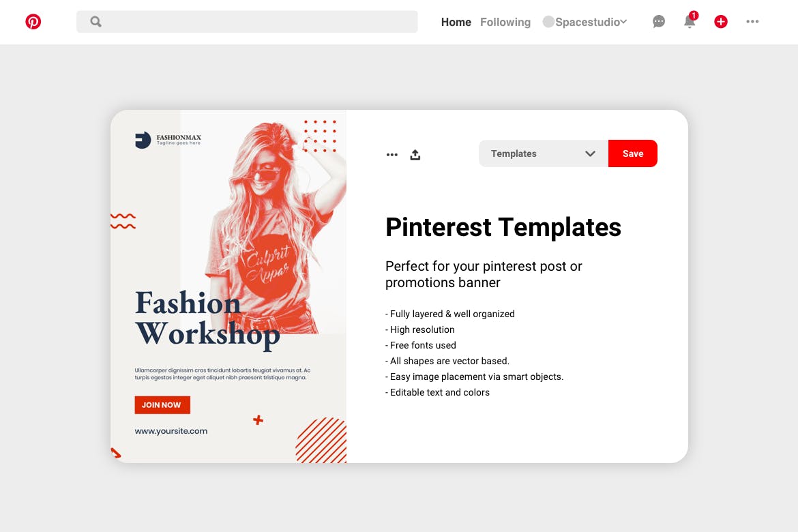
Task: Focus the search input field
Action: (259, 22)
